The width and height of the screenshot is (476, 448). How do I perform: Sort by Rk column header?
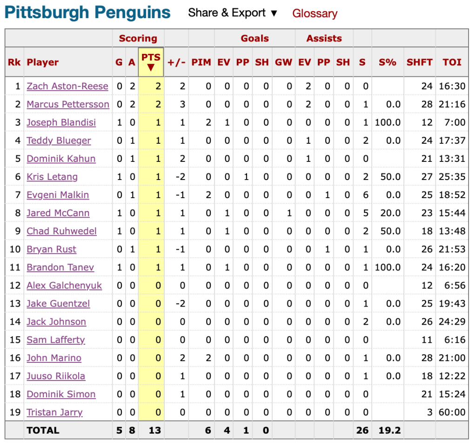coord(14,62)
